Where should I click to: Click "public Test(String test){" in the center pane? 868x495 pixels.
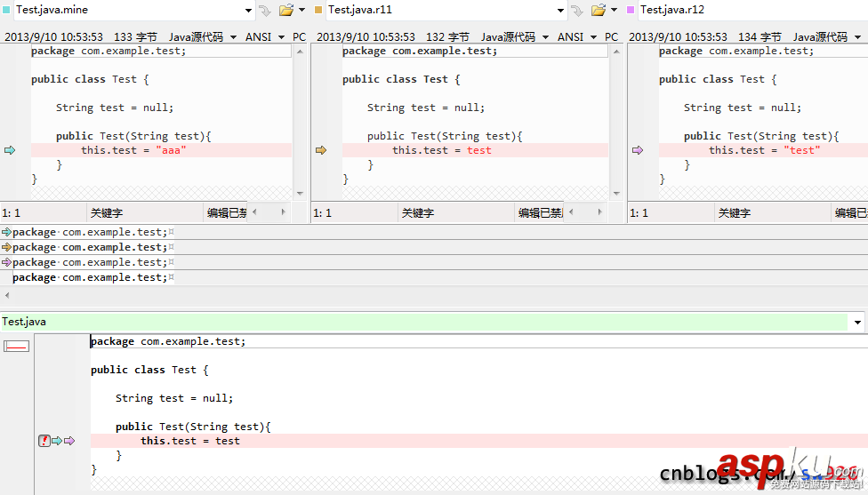click(x=445, y=136)
